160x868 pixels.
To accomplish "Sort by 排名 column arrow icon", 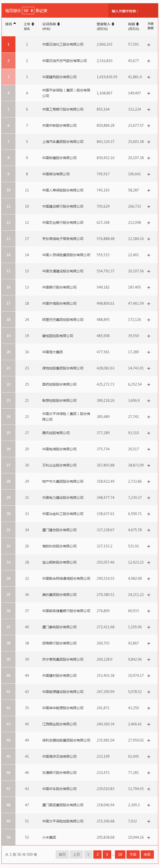I will (x=14, y=24).
